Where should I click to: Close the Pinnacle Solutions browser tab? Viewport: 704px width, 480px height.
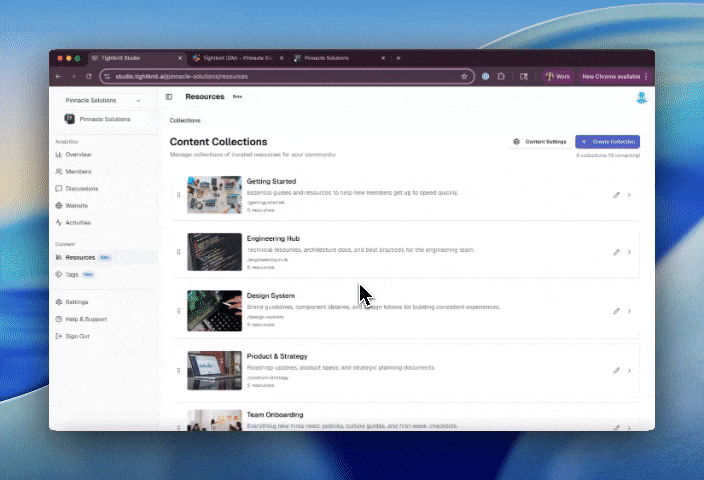383,58
